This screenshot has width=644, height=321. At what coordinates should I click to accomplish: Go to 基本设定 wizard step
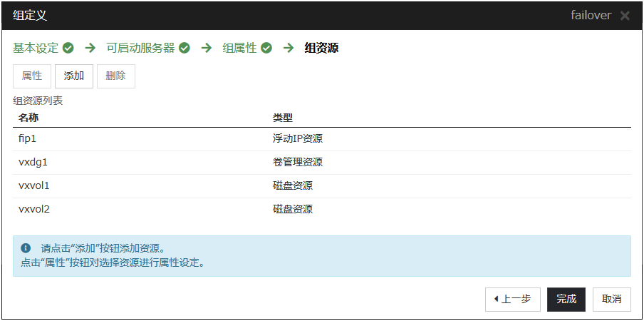tap(36, 49)
